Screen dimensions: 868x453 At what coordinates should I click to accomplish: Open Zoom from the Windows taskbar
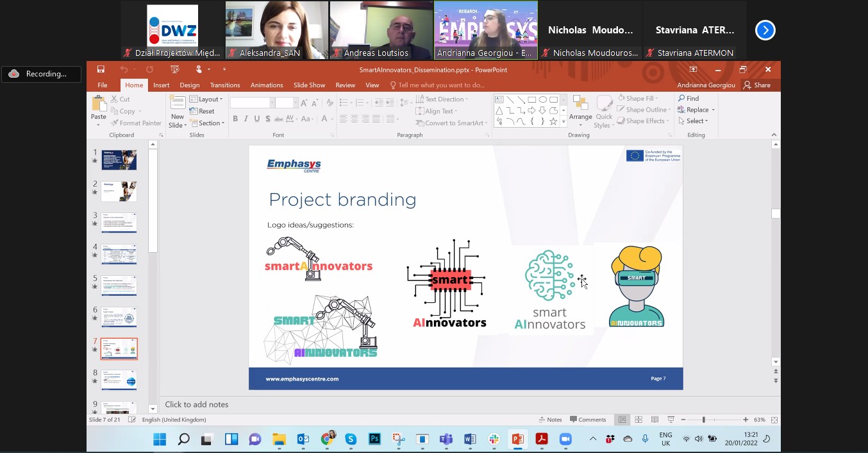coord(565,439)
